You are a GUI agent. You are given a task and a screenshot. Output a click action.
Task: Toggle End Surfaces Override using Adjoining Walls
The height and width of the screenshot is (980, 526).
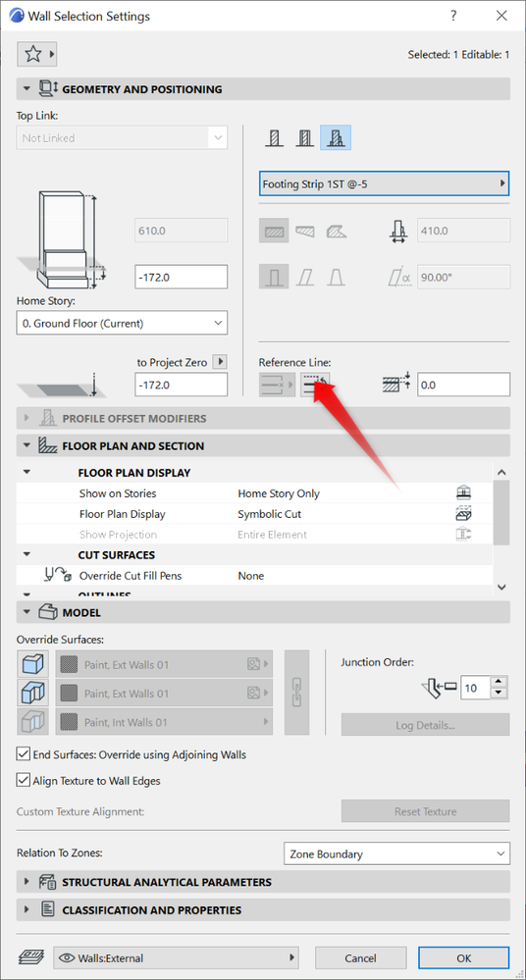coord(24,754)
